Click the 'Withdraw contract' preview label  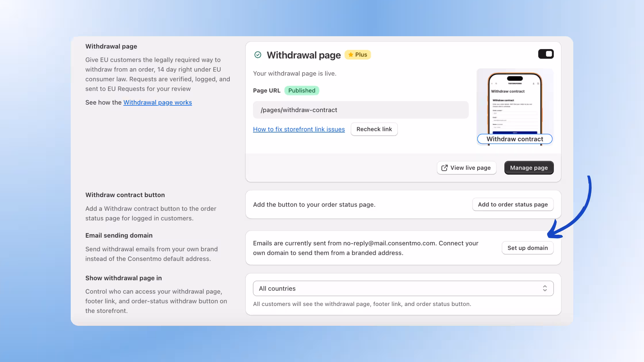pos(515,139)
